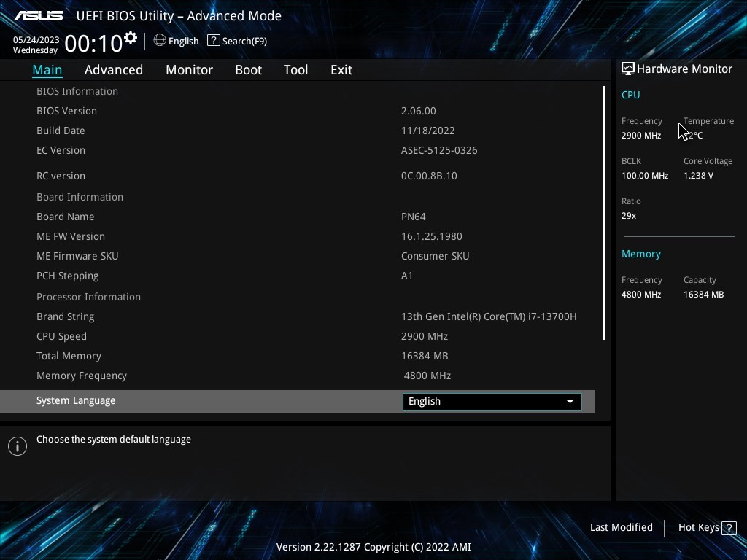Click the BIOS Information heading
Screen dimensions: 747x560
(x=77, y=91)
